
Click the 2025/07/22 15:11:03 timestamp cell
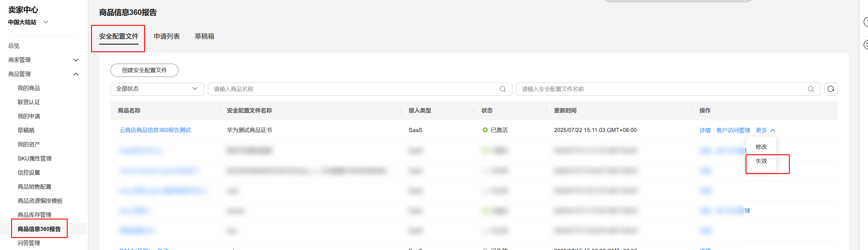595,130
